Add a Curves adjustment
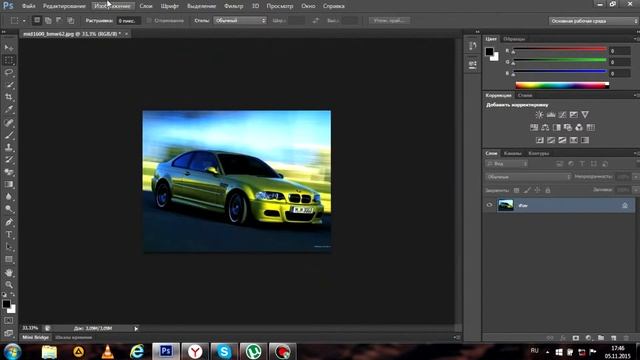Image resolution: width=640 pixels, height=360 pixels. (x=562, y=115)
